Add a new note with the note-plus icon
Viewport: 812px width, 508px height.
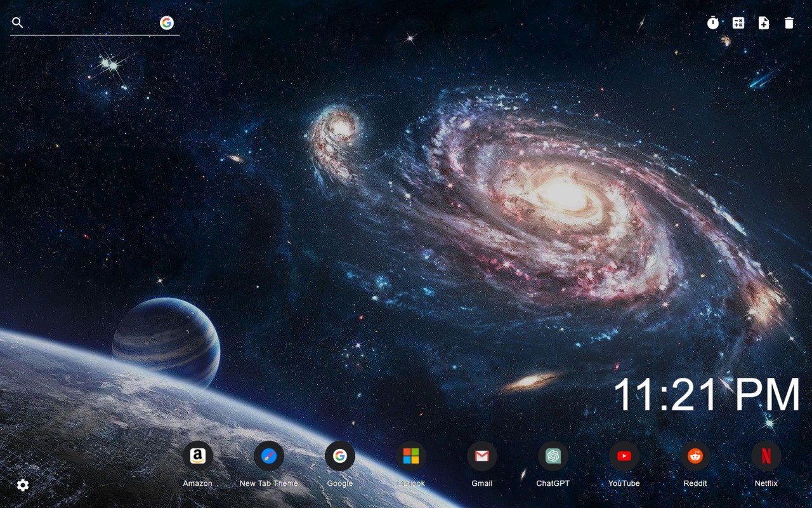(764, 23)
